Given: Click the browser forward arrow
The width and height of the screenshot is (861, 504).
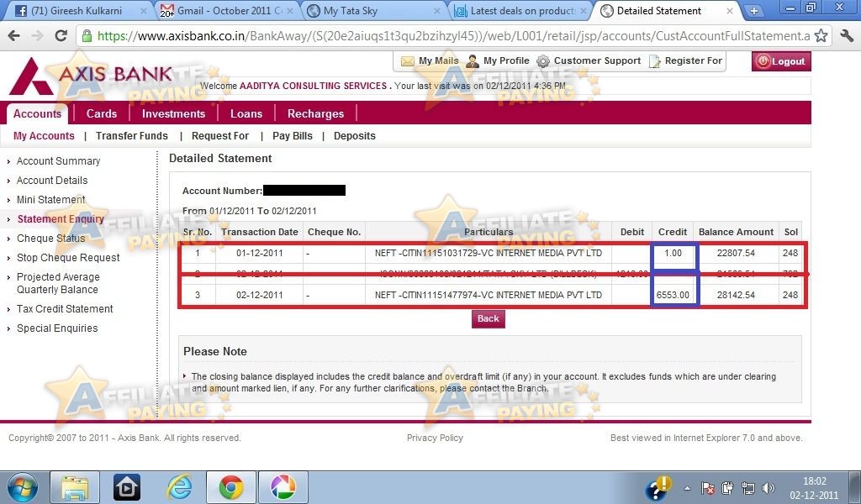Looking at the screenshot, I should (x=37, y=36).
